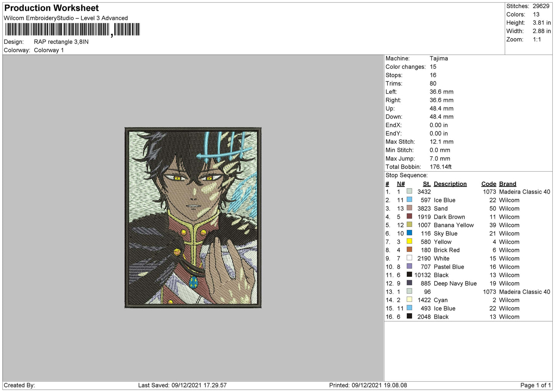Click the 'Description' column header
This screenshot has width=555, height=392.
[450, 184]
